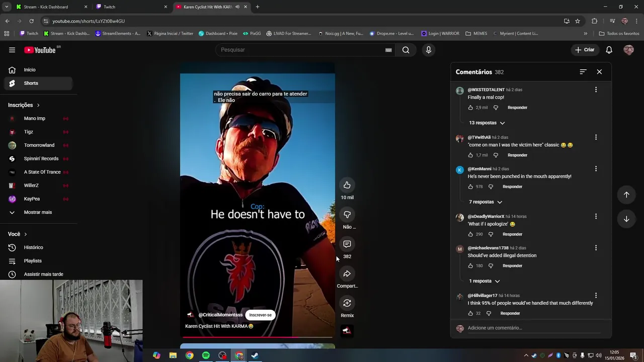Mute the tab via speaker icon
644x362 pixels.
[x=237, y=7]
